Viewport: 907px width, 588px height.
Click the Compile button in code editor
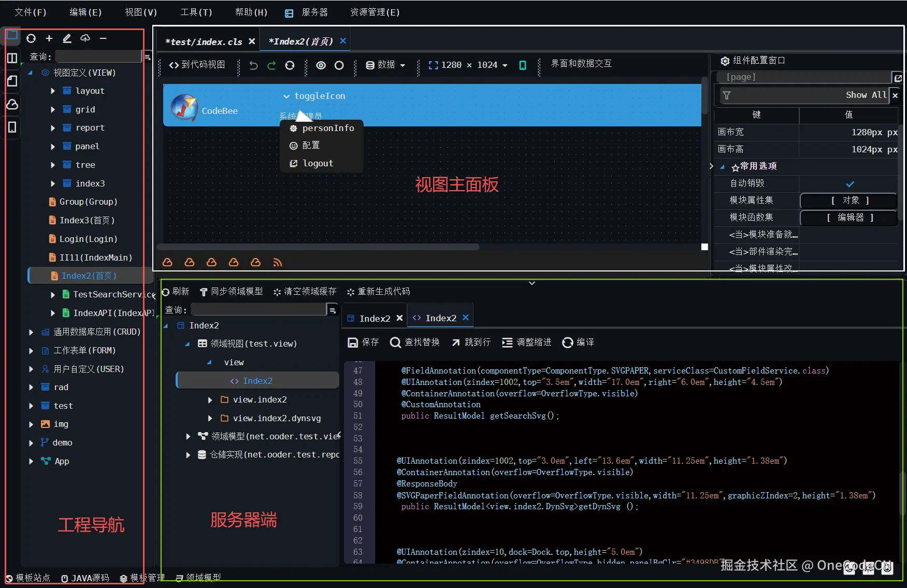point(579,342)
